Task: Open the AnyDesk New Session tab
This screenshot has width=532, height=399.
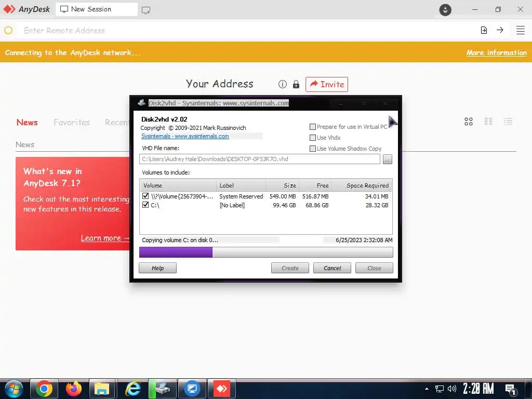Action: point(96,9)
